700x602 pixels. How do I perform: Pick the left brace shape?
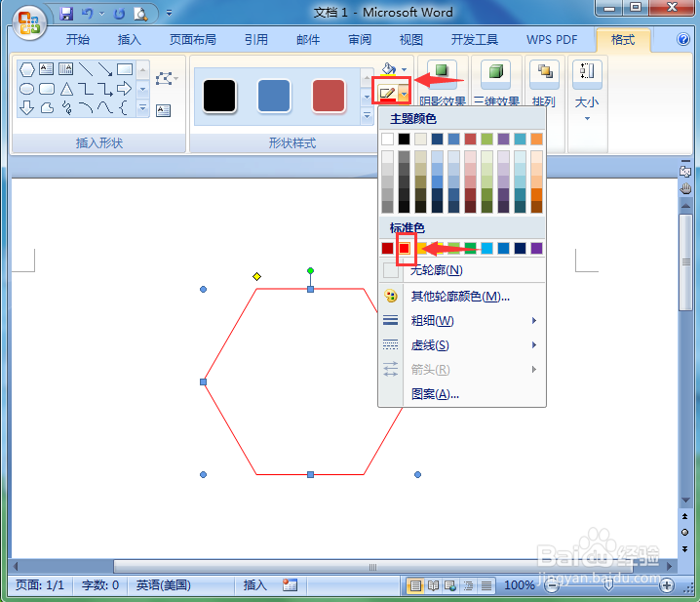pyautogui.click(x=124, y=107)
